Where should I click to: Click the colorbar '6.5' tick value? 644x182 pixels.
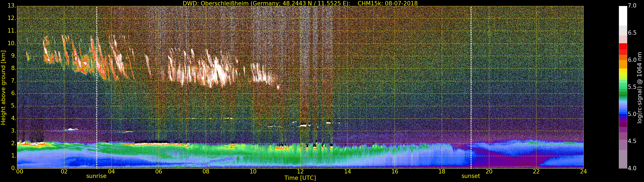coord(632,33)
